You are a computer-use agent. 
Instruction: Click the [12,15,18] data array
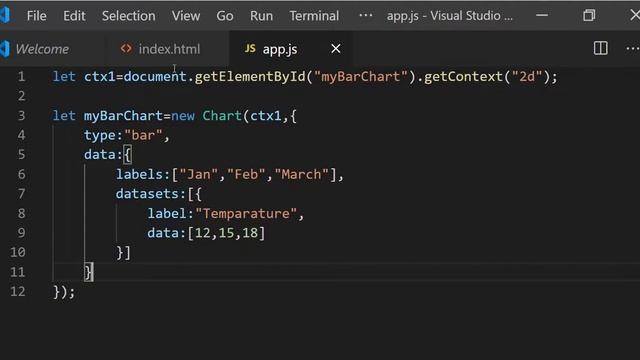pyautogui.click(x=226, y=233)
